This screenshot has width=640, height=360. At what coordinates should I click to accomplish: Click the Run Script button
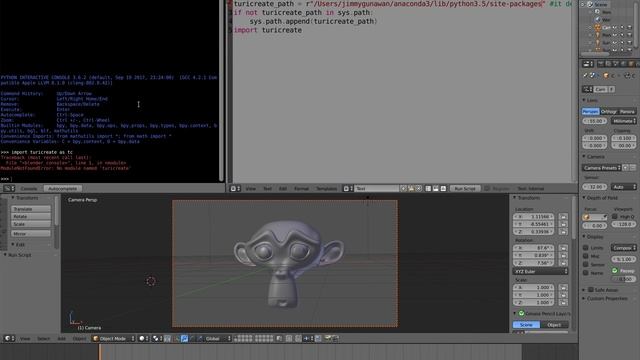465,189
